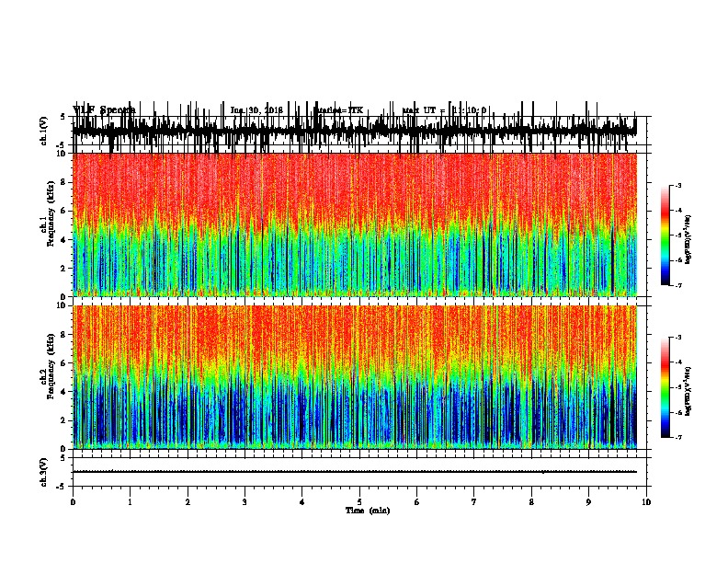Click time axis tick label 6
The image size is (728, 563).
pyautogui.click(x=417, y=502)
